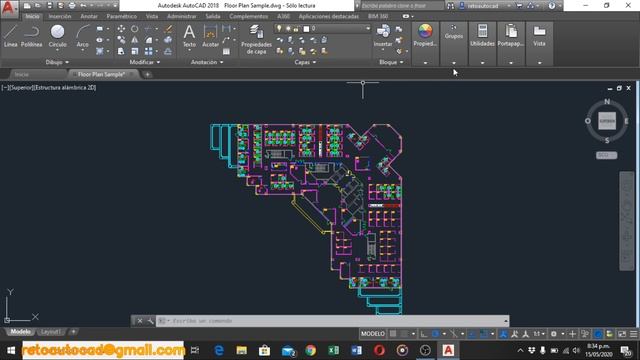The image size is (640, 360).
Task: Toggle the layer lock icon in Capas
Action: 296,29
